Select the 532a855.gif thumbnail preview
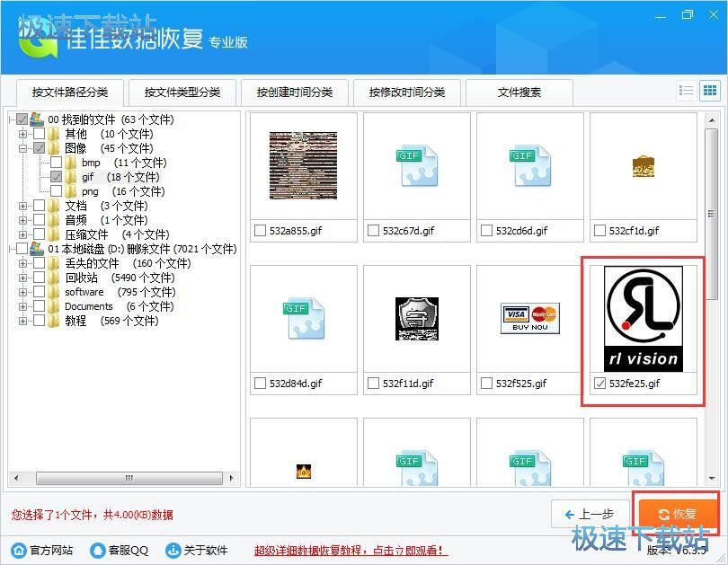The height and width of the screenshot is (565, 728). [304, 165]
